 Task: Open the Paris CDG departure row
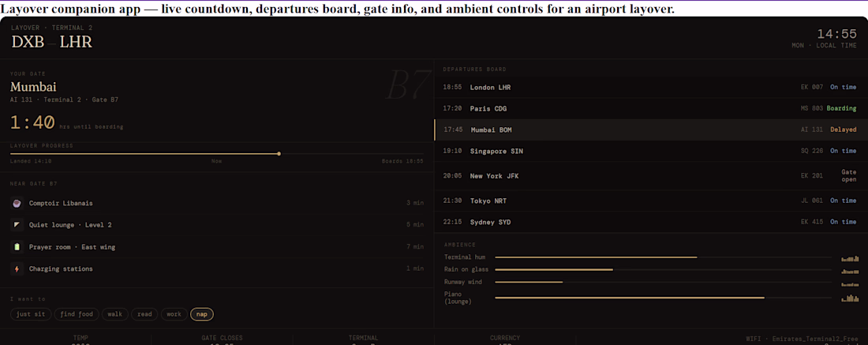[651, 108]
